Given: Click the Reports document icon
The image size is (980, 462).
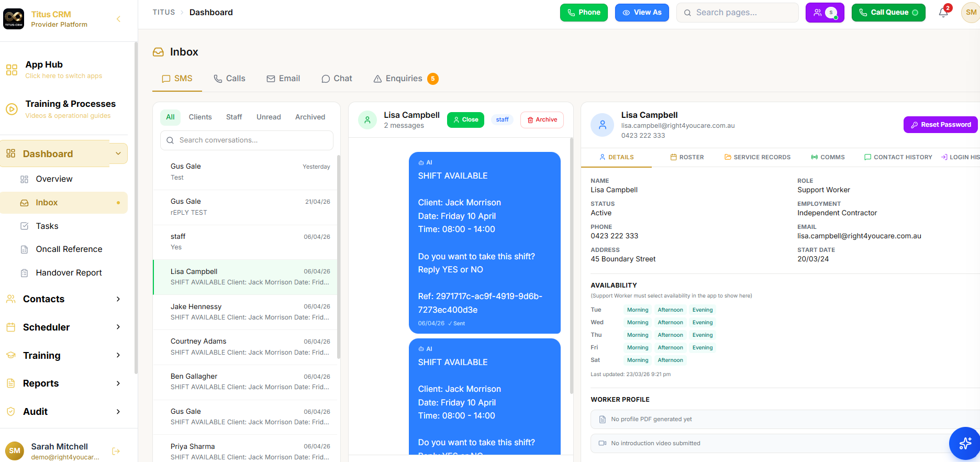Looking at the screenshot, I should tap(10, 383).
